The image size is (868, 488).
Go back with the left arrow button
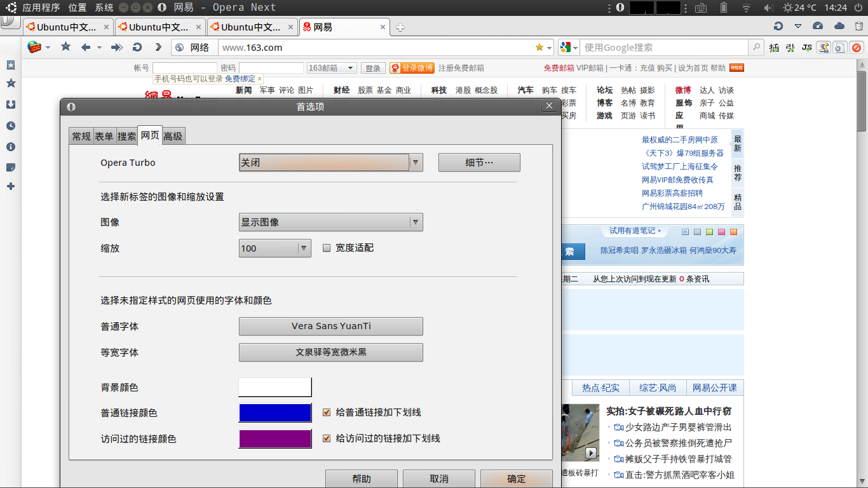click(86, 47)
